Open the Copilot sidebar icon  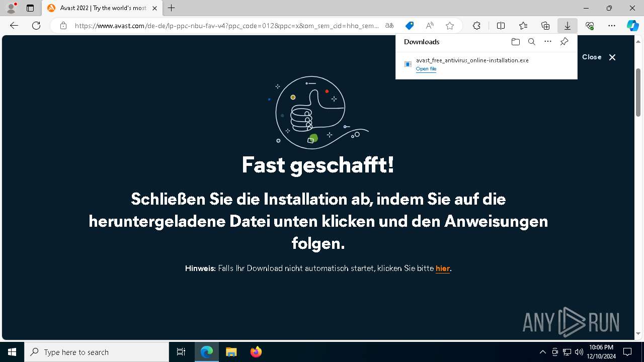(x=632, y=26)
